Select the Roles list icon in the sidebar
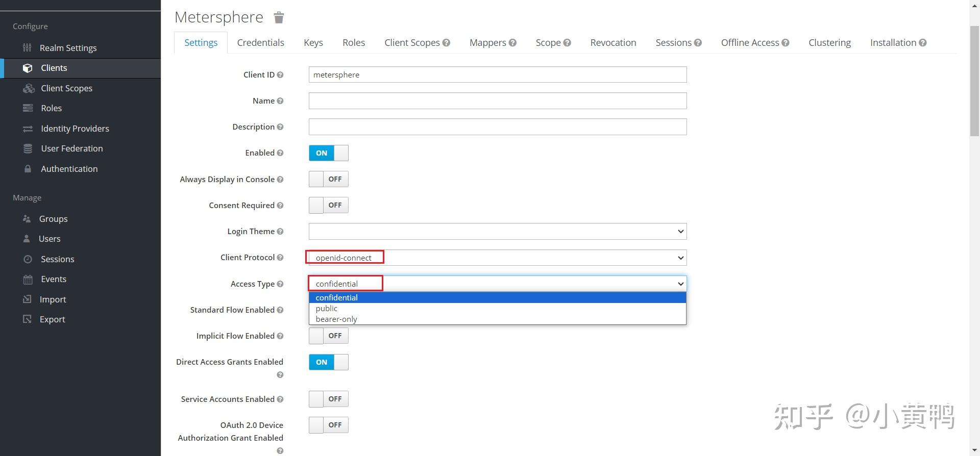 28,108
